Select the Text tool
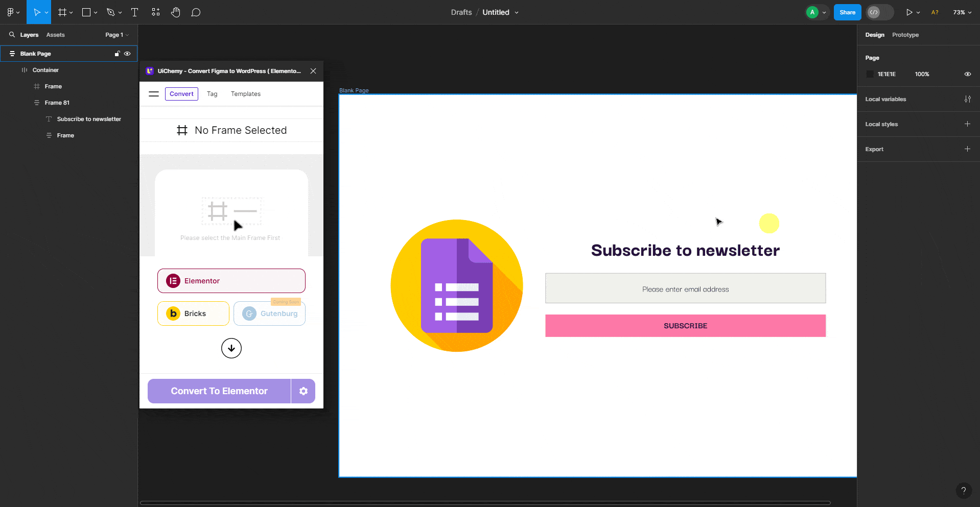 134,12
